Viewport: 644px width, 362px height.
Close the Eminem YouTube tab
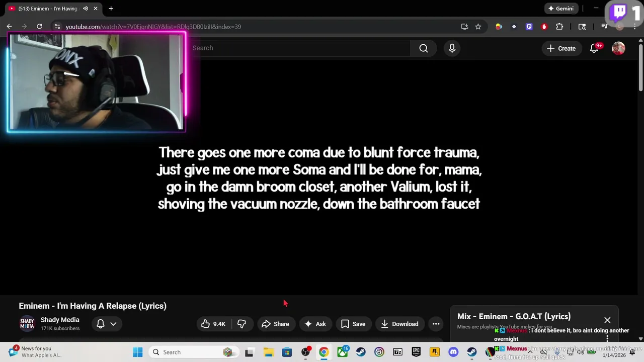point(96,9)
